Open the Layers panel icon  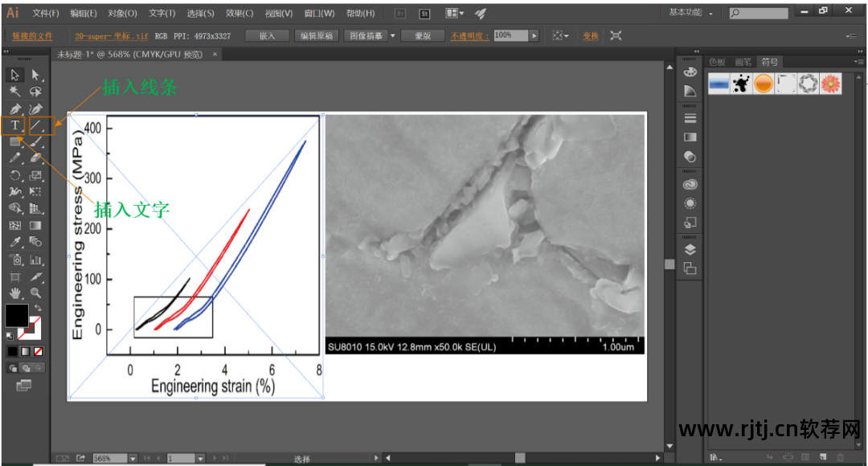point(690,250)
